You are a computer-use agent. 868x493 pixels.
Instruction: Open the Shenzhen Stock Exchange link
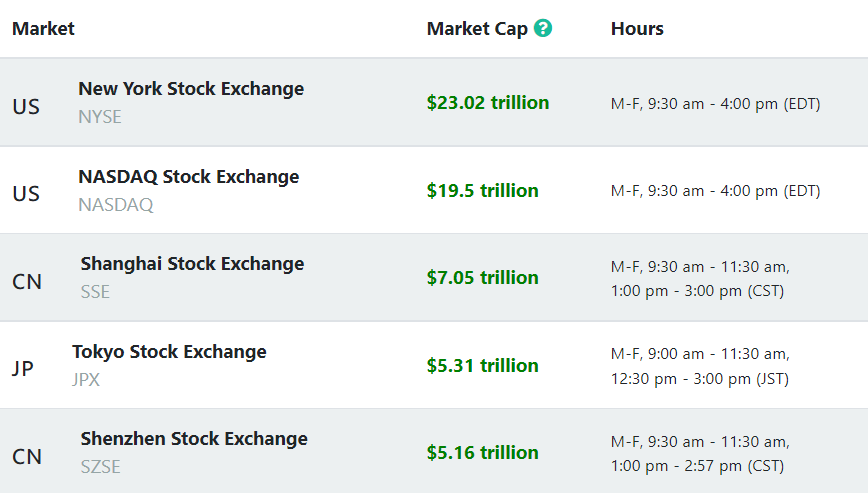click(x=194, y=438)
